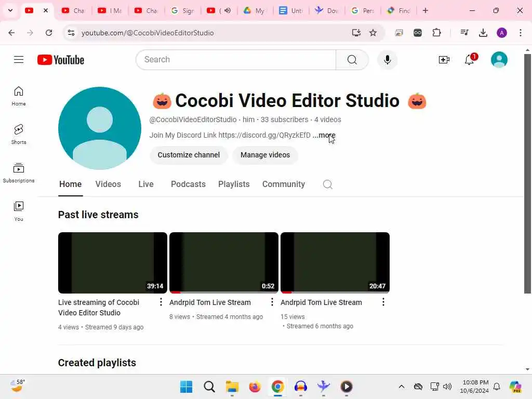Screen dimensions: 532x399
Task: Open the 20:47 live stream thumbnail
Action: click(335, 262)
